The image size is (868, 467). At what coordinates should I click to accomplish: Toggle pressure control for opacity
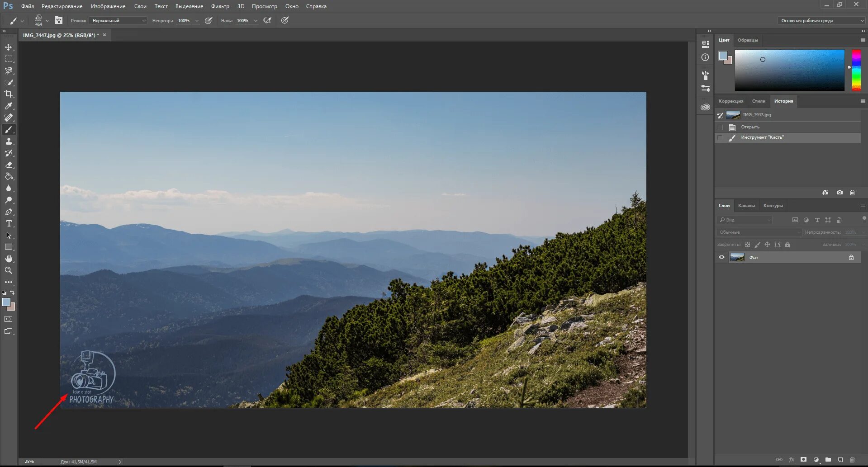pyautogui.click(x=209, y=20)
